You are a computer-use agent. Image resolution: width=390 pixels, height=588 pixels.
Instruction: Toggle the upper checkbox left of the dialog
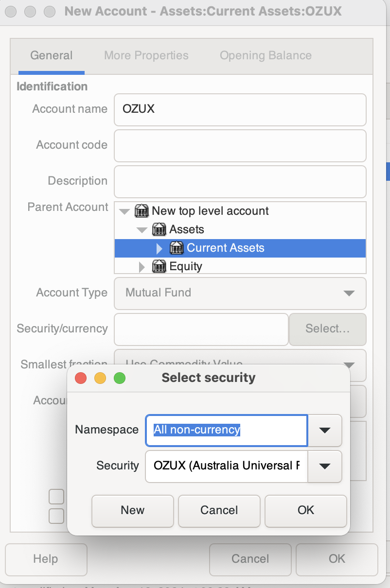[56, 497]
